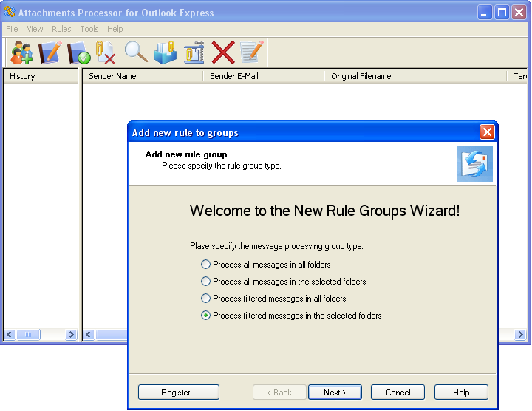Click the History column header
The image size is (532, 411).
tap(41, 76)
